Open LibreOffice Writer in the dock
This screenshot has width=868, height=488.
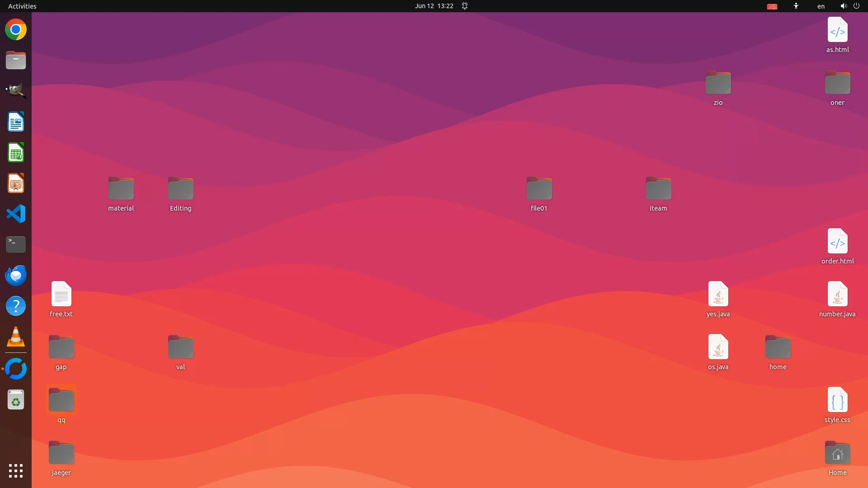tap(16, 122)
